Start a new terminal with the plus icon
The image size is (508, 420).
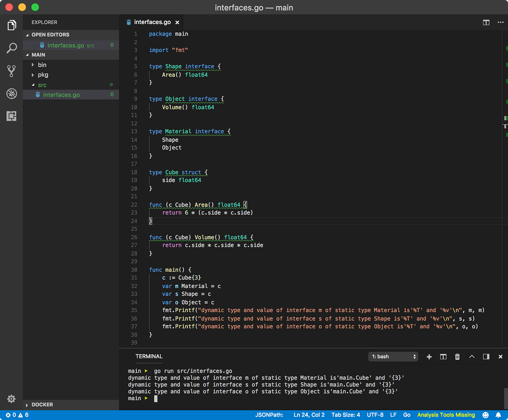[429, 357]
